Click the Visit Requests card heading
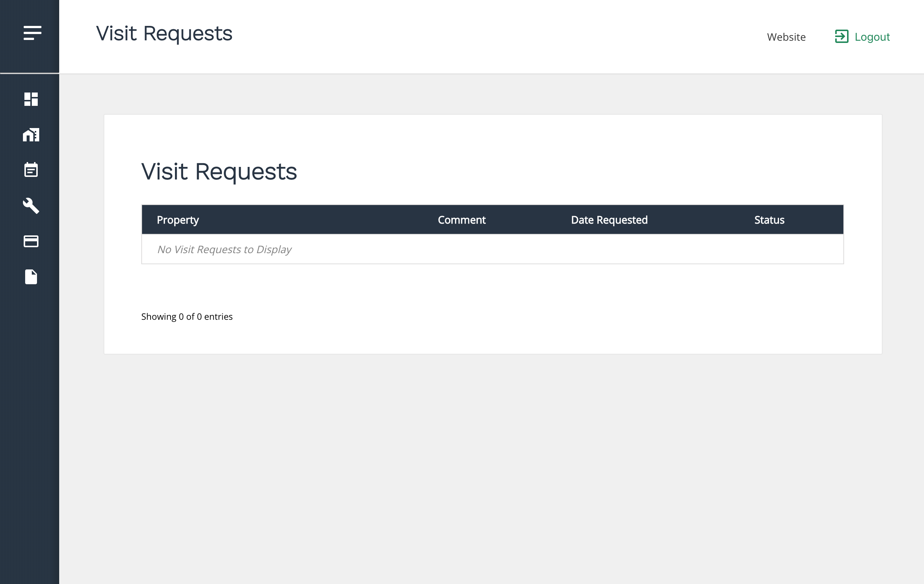 [x=219, y=172]
